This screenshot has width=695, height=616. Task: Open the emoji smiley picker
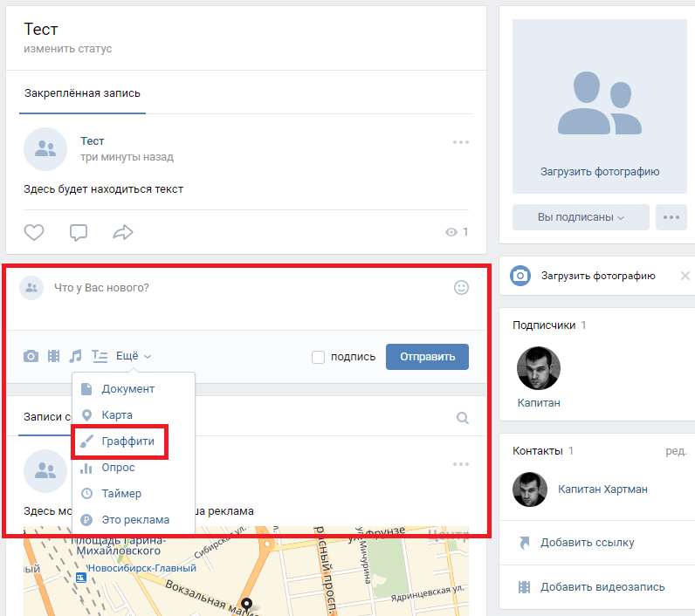point(461,287)
